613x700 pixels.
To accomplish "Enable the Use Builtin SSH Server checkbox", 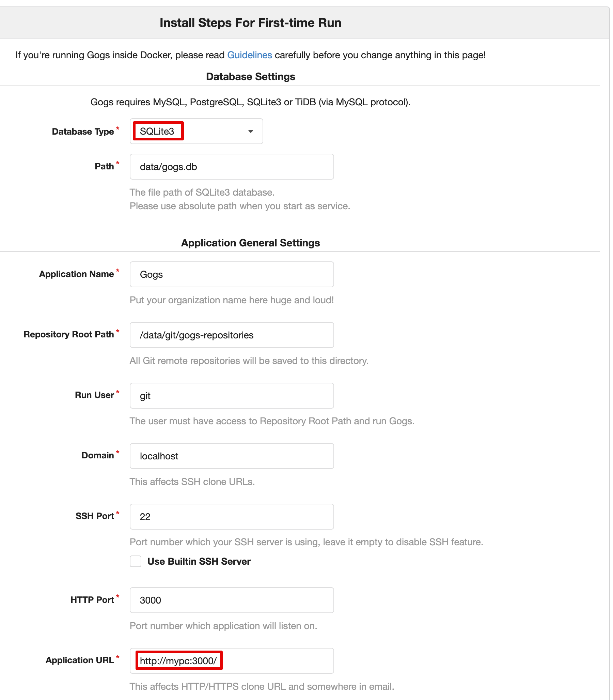I will tap(136, 562).
